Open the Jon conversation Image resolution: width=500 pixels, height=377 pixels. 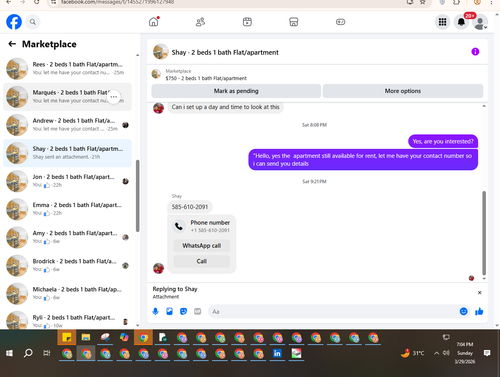coord(67,181)
